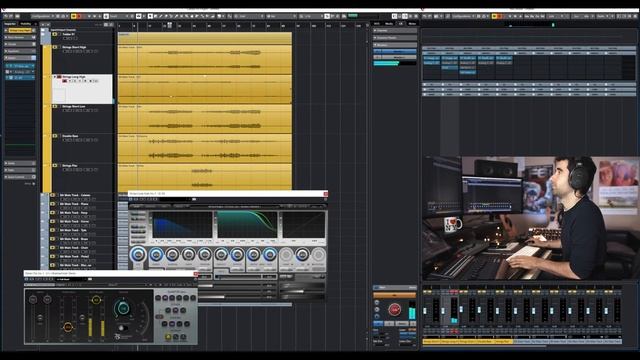Viewport: 640px width, 360px height.
Task: Click yellow button on Strings Pizz track
Action: point(55,165)
